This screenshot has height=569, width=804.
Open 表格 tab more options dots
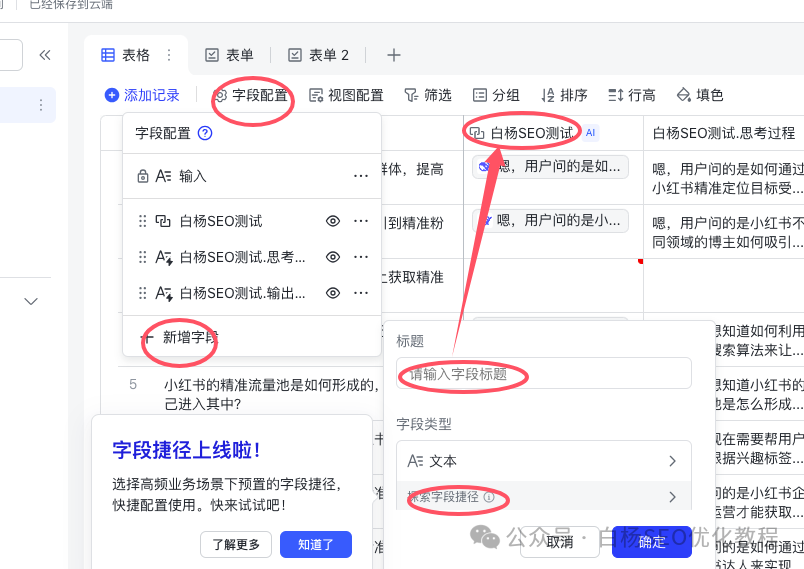[x=169, y=55]
